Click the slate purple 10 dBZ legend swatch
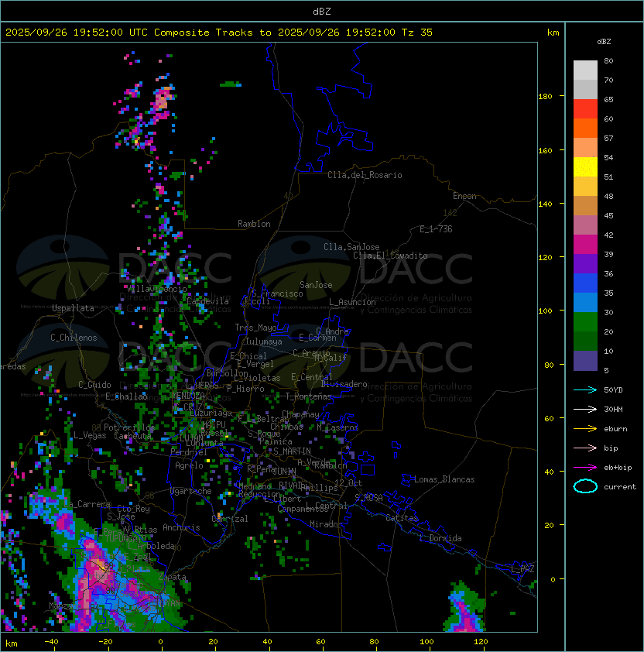The image size is (644, 652). click(x=585, y=361)
